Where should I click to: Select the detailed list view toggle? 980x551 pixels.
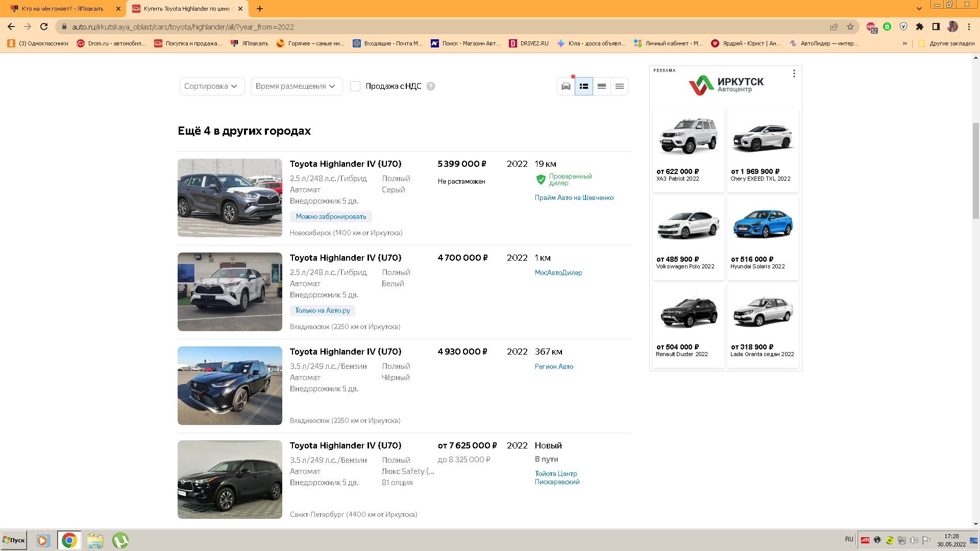[584, 86]
